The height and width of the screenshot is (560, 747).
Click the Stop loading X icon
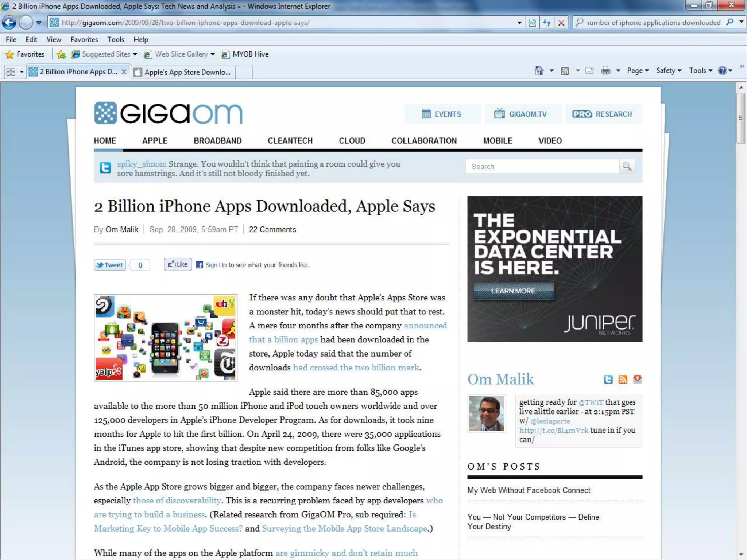click(561, 23)
